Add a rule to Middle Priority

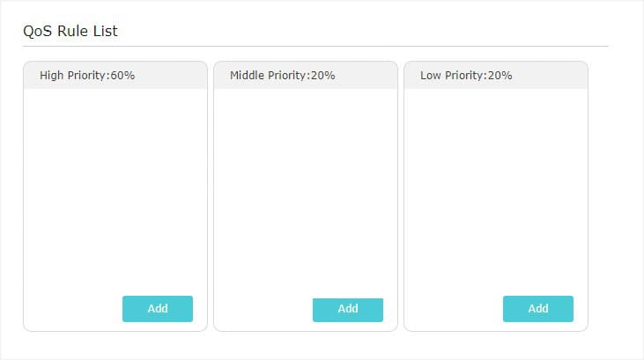click(348, 310)
